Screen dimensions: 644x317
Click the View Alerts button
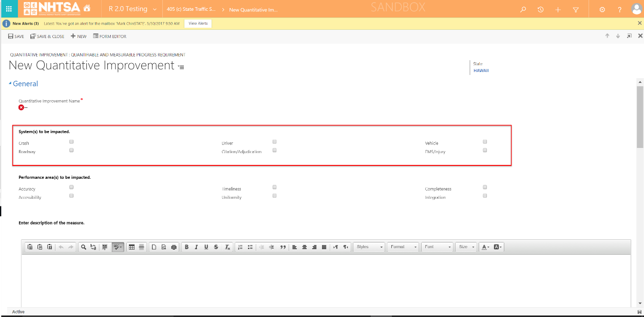198,24
